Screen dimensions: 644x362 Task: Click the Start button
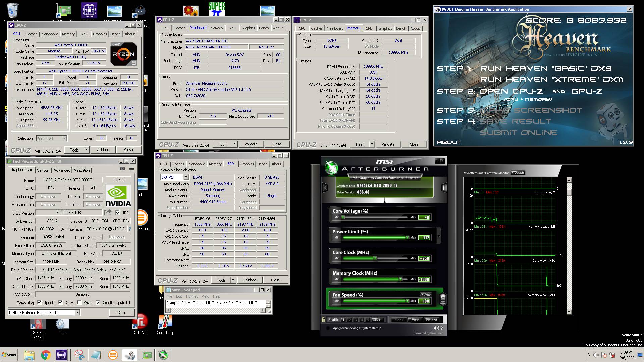click(9, 355)
